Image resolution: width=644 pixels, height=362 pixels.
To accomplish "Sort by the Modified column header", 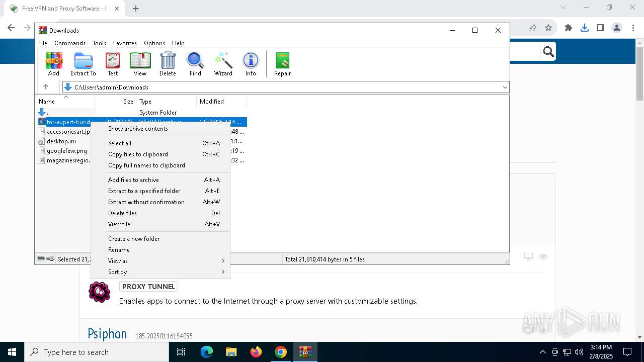I will click(222, 102).
